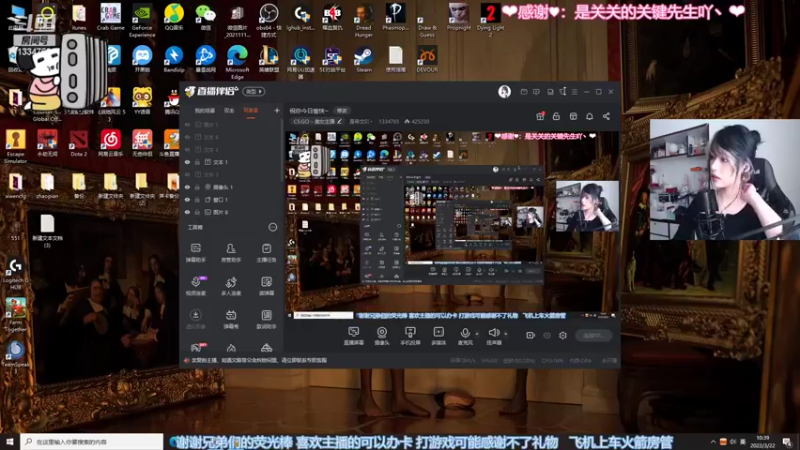The height and width of the screenshot is (450, 800).
Task: Click modify button beside stream title
Action: [341, 111]
